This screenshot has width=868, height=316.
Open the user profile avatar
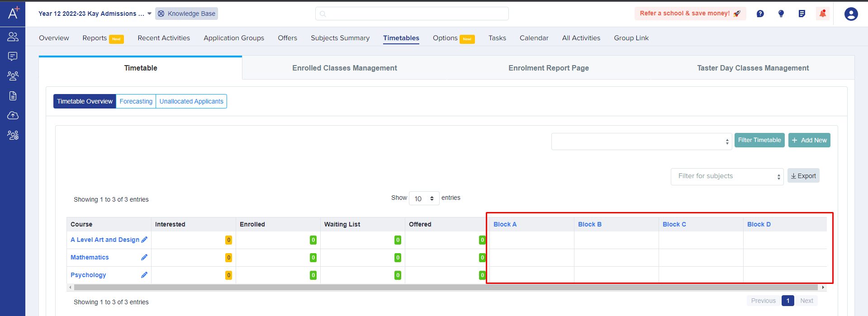(x=851, y=14)
